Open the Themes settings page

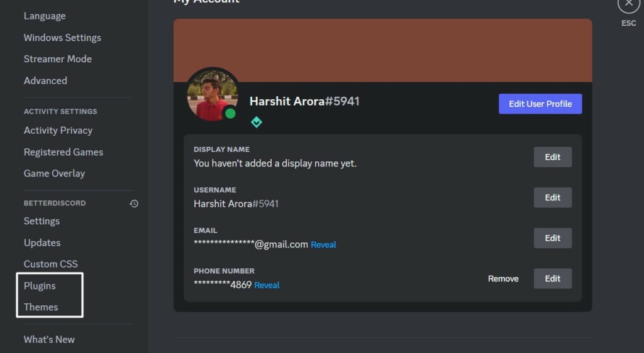point(41,307)
